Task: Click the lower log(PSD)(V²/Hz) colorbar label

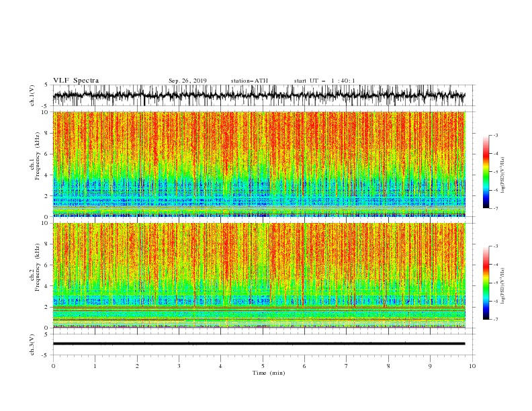Action: pos(502,286)
